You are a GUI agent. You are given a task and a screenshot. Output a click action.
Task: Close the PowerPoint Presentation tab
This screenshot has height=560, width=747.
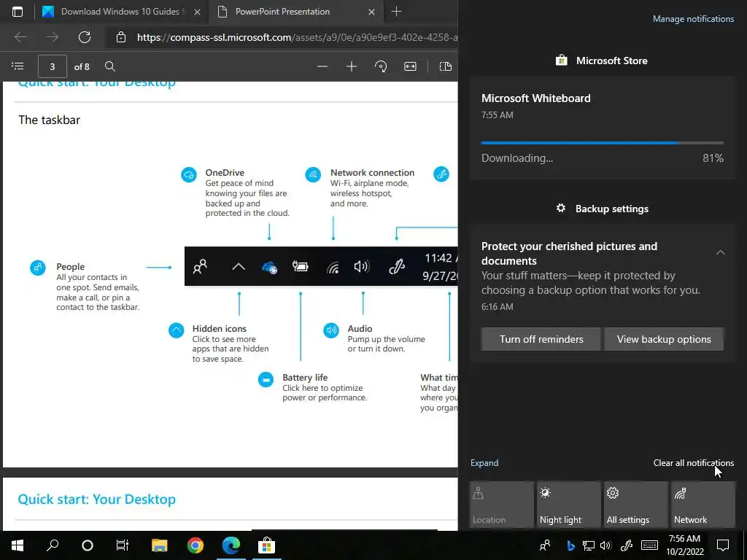tap(371, 12)
